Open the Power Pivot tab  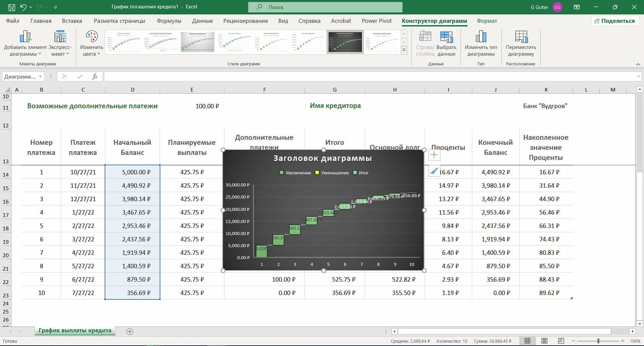[376, 21]
